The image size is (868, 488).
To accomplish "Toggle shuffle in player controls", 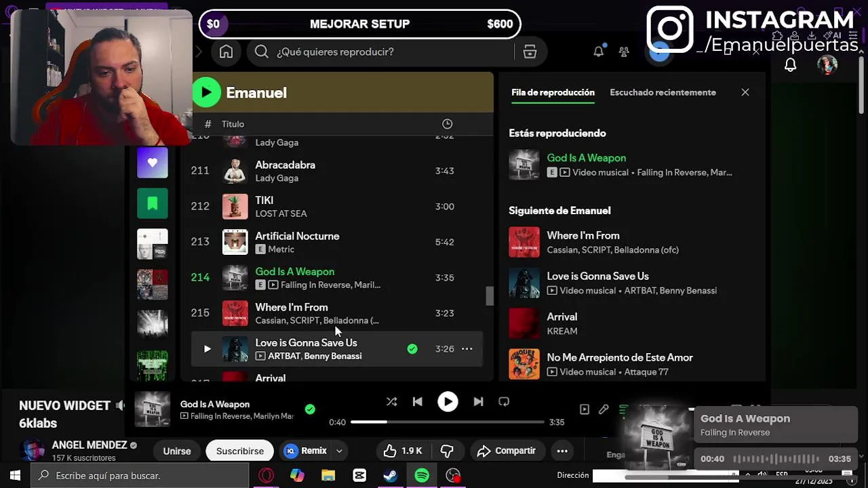I will click(x=391, y=401).
